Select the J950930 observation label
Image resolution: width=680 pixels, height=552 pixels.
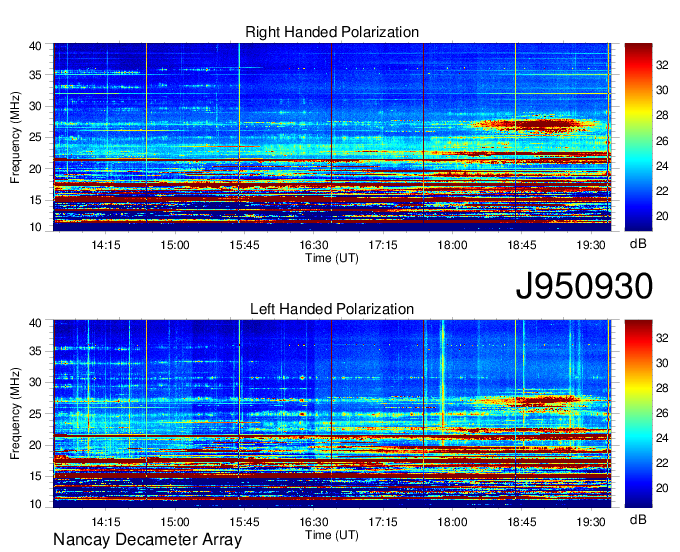click(584, 286)
